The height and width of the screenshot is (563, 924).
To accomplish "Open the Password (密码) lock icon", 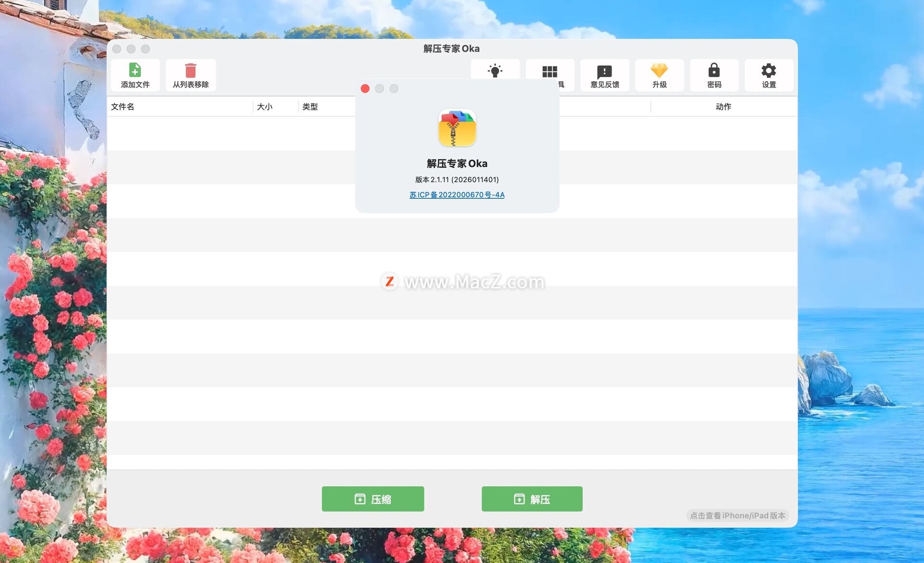I will coord(714,70).
